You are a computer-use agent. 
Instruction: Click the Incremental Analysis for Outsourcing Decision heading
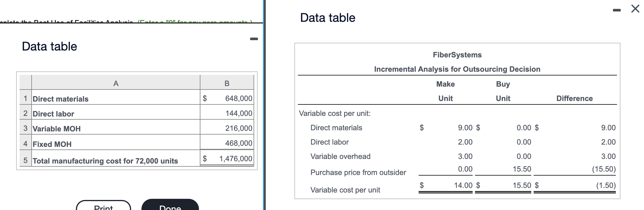(x=457, y=69)
